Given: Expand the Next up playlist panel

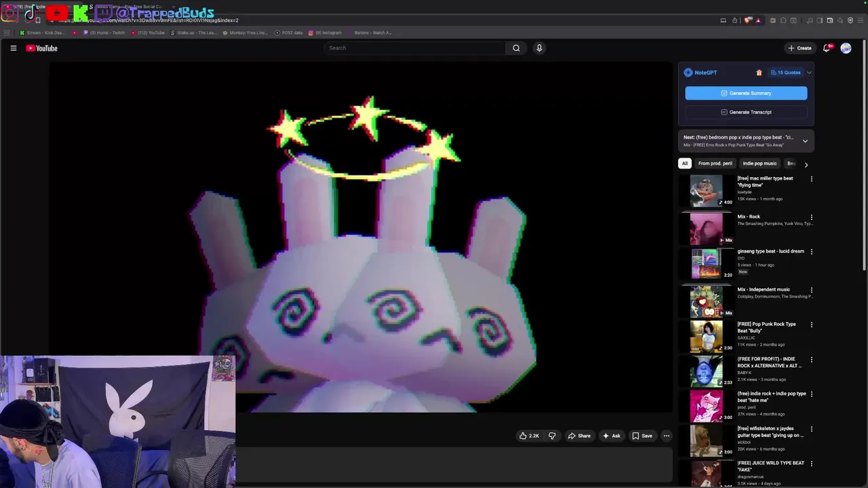Looking at the screenshot, I should click(805, 141).
